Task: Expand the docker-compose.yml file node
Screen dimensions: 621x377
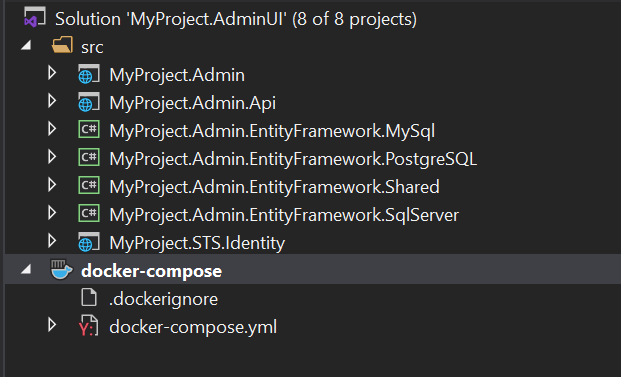Action: (x=52, y=325)
